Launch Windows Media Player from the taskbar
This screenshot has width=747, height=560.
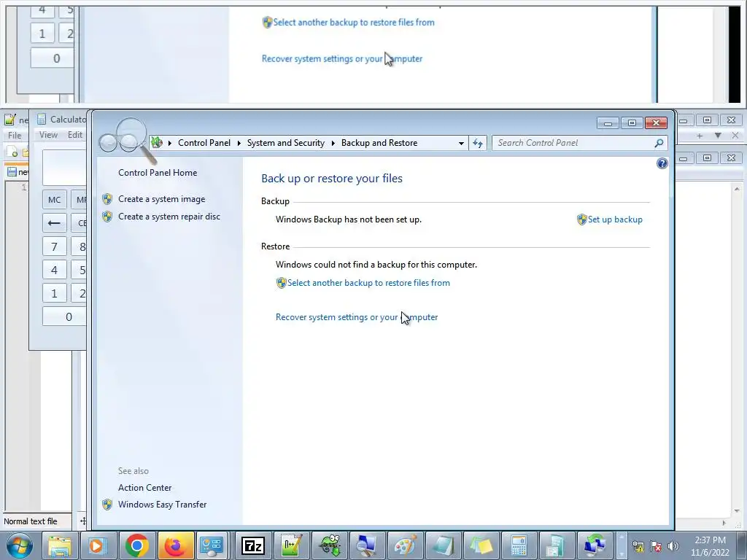97,545
